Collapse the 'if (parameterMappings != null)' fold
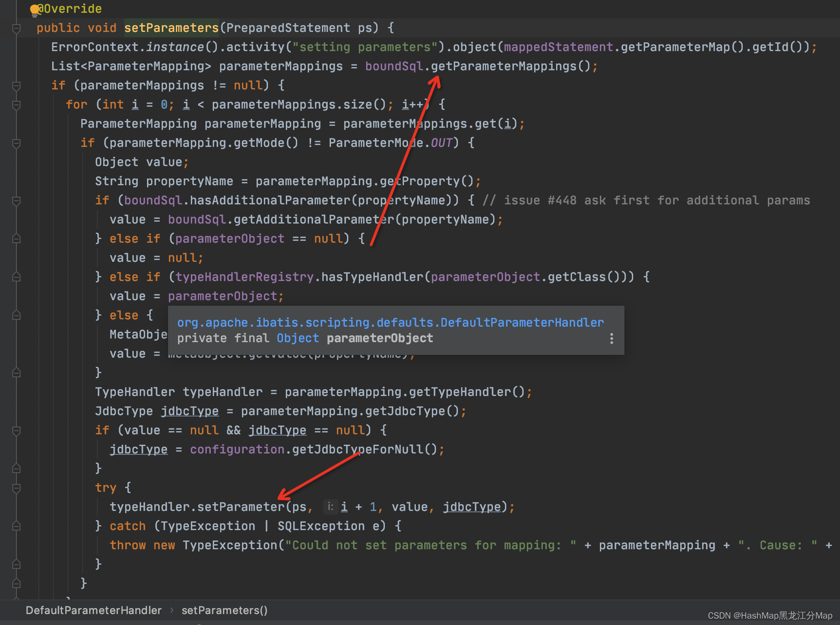840x625 pixels. point(16,86)
